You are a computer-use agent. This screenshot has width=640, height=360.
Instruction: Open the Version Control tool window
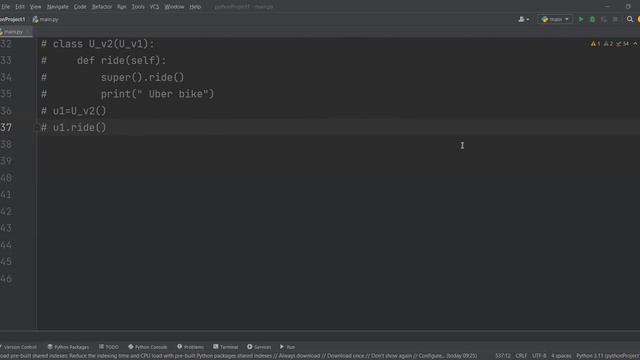19,347
